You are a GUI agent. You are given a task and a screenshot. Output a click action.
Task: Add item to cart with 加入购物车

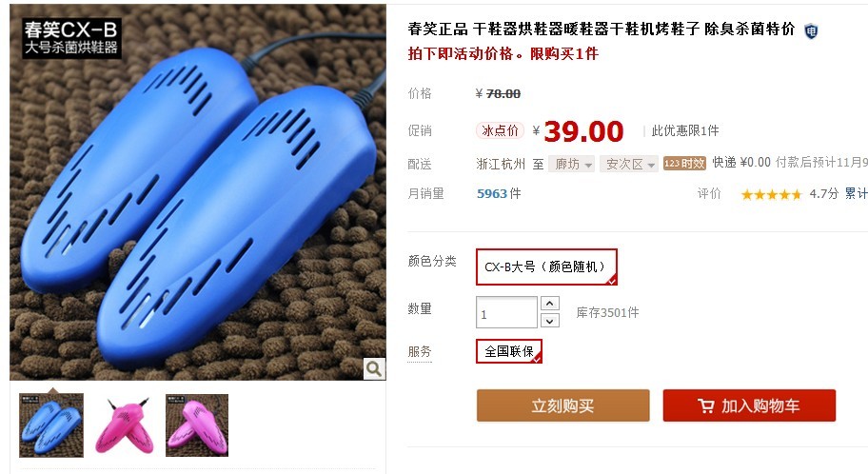coord(749,405)
